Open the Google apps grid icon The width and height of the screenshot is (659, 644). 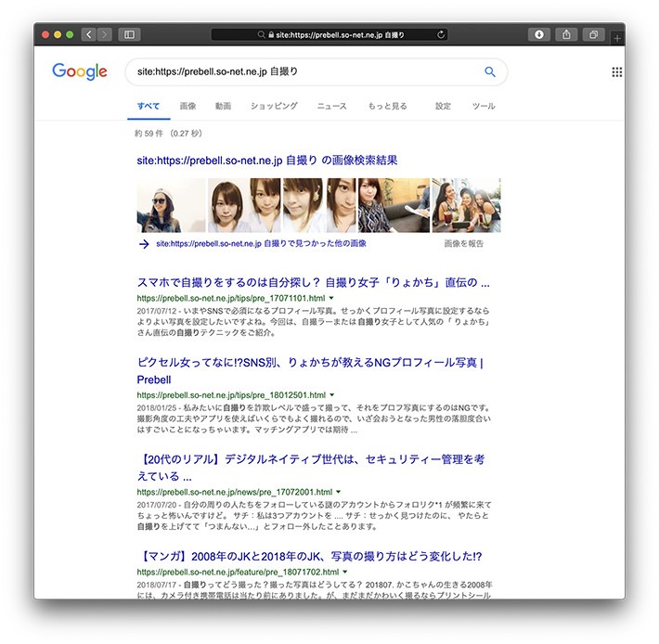pos(616,71)
